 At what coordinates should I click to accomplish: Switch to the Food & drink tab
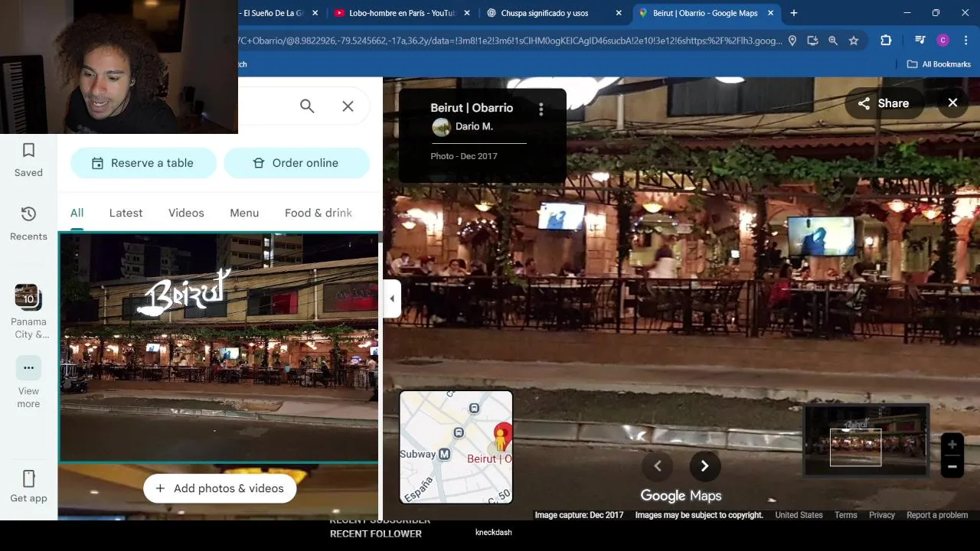coord(318,213)
